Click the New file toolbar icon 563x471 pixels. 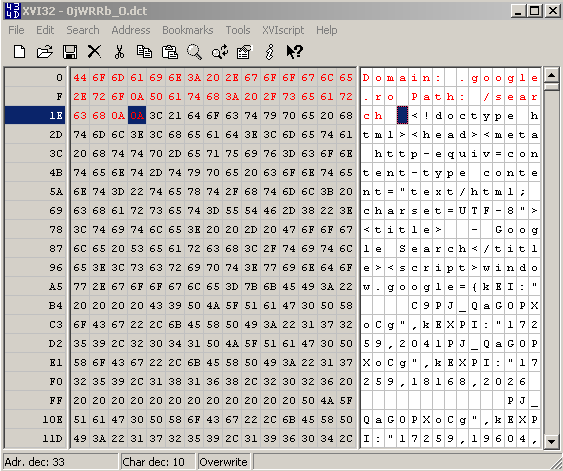(x=19, y=52)
